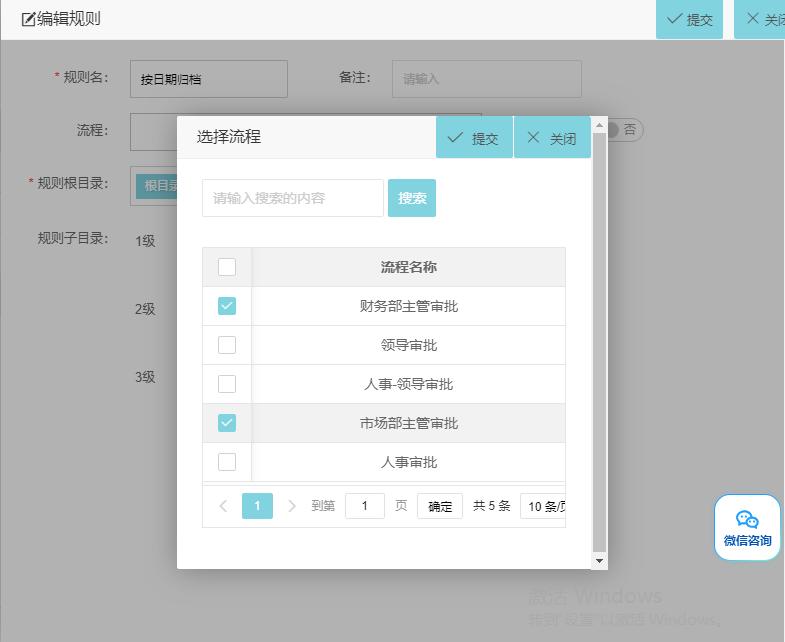
Task: Click the 流程 field behind the dialog
Action: [153, 132]
